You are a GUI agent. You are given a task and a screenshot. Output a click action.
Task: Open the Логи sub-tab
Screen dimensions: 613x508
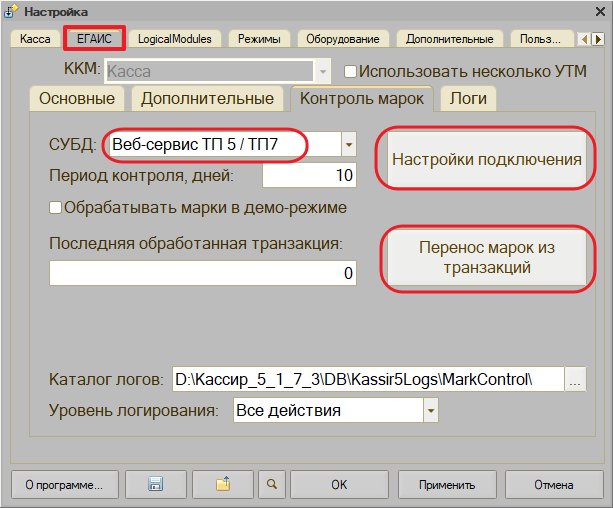(x=468, y=99)
